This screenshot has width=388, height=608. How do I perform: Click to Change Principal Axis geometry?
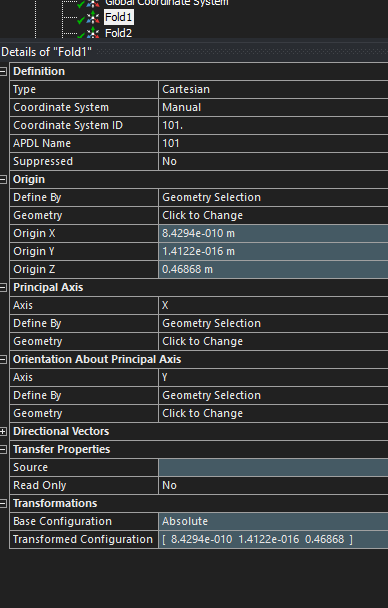pyautogui.click(x=273, y=341)
